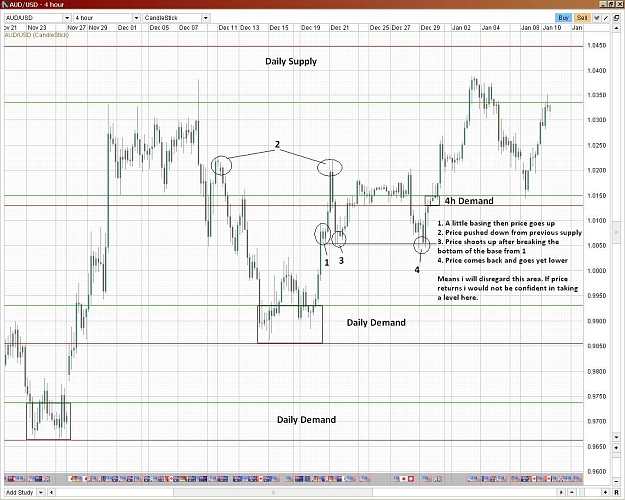Click the horizontal zoom in plus button

pyautogui.click(x=605, y=492)
